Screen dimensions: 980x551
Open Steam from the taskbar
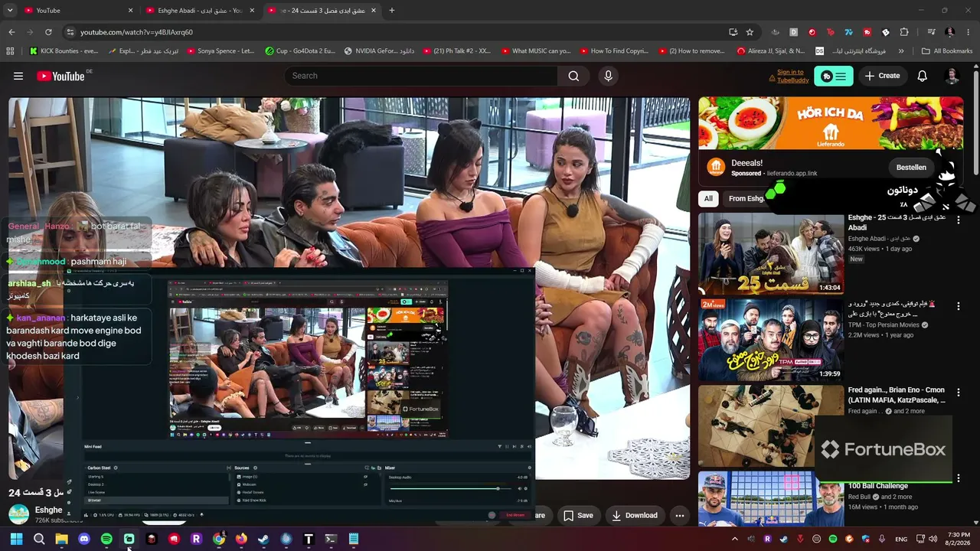[263, 539]
